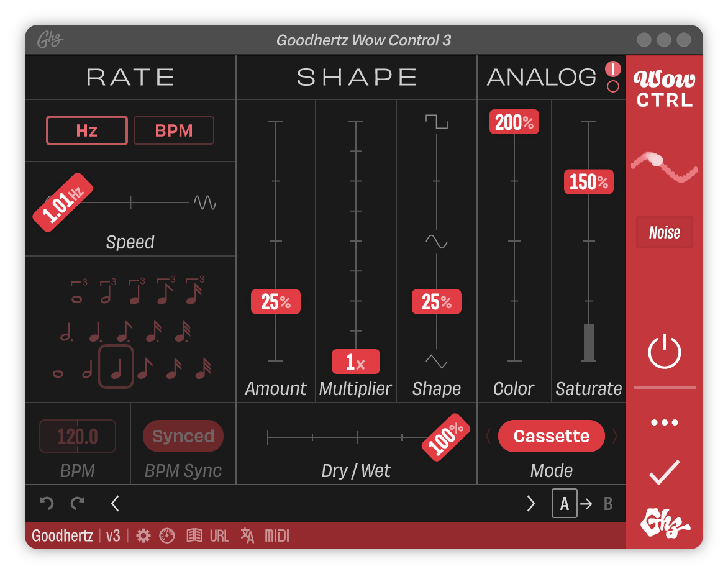Open more options via the ellipsis in the sidebar
This screenshot has width=728, height=574.
coord(664,421)
